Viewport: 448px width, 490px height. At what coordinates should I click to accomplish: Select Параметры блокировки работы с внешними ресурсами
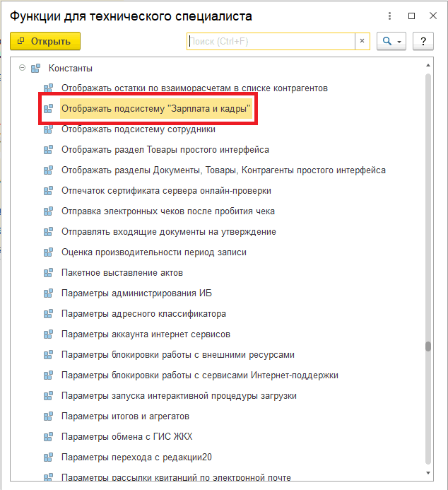(178, 355)
